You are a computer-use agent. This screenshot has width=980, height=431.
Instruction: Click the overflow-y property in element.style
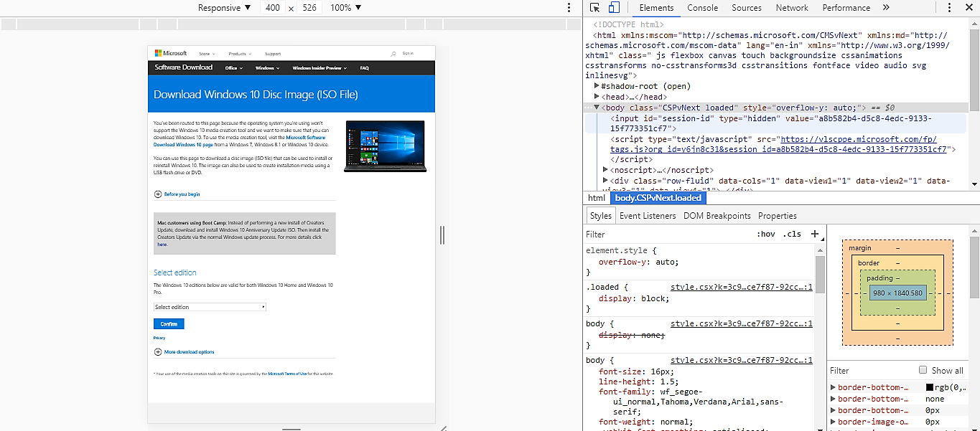click(x=622, y=262)
